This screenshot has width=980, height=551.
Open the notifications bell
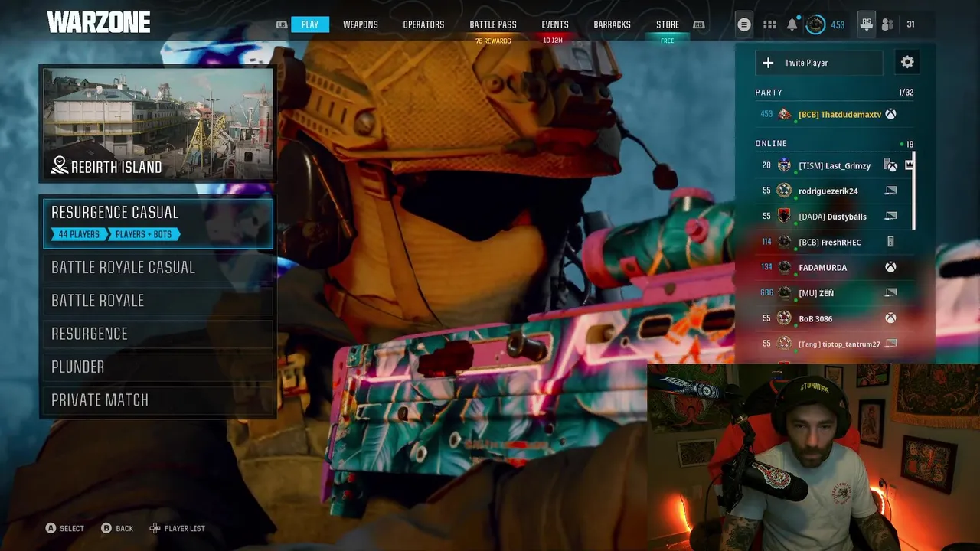[x=792, y=24]
